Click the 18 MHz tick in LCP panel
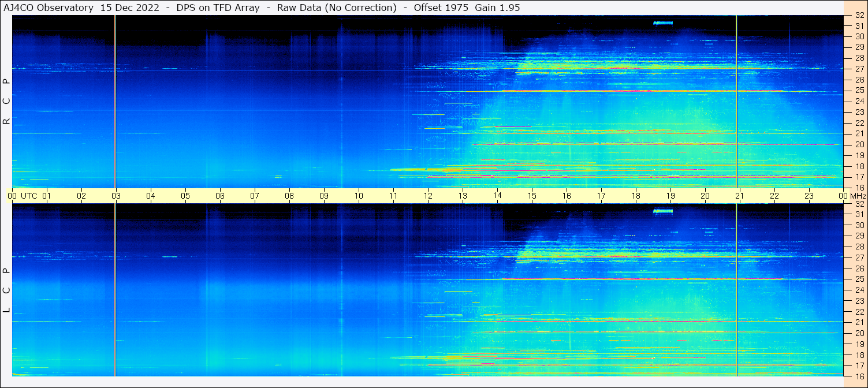This screenshot has width=868, height=388. pos(859,355)
